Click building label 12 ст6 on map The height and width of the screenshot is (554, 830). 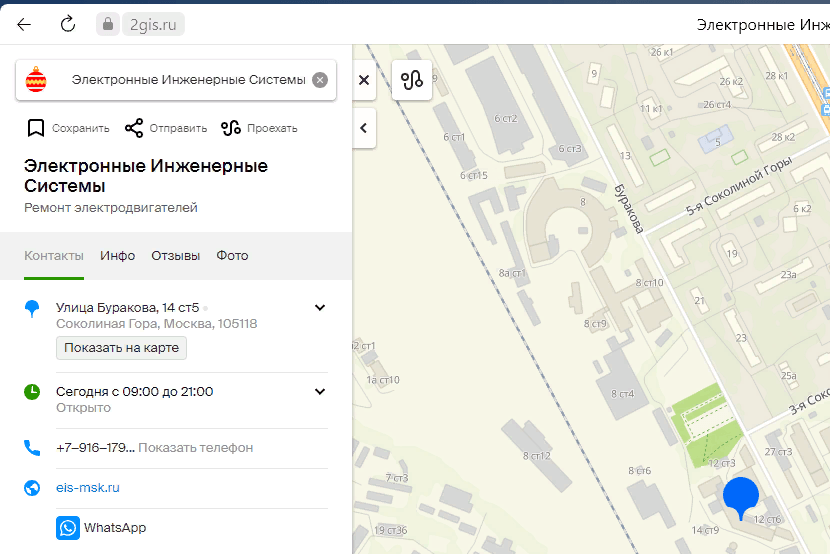[767, 519]
